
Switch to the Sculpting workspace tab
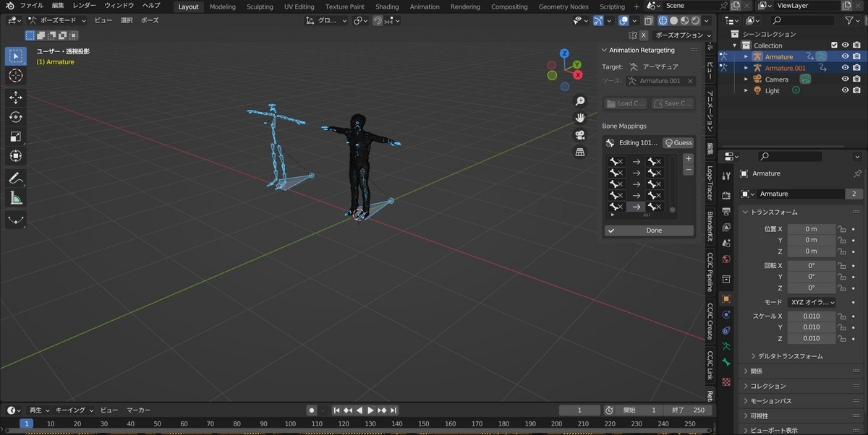point(260,7)
